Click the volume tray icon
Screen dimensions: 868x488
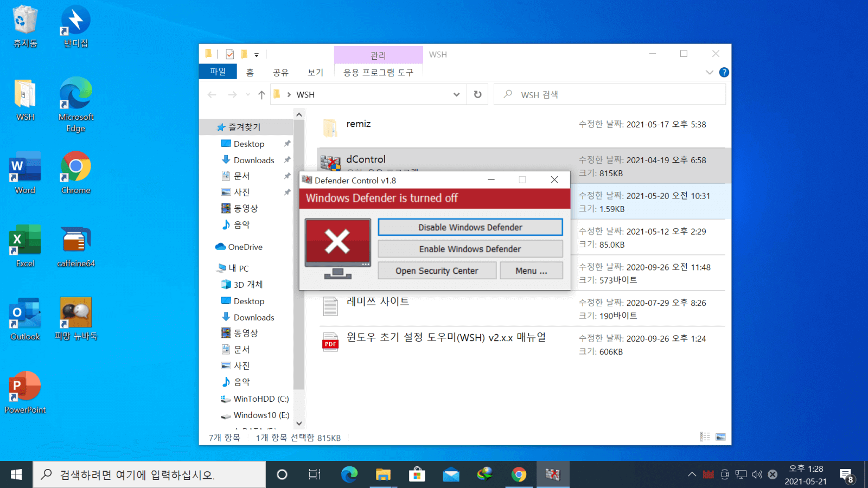[757, 474]
